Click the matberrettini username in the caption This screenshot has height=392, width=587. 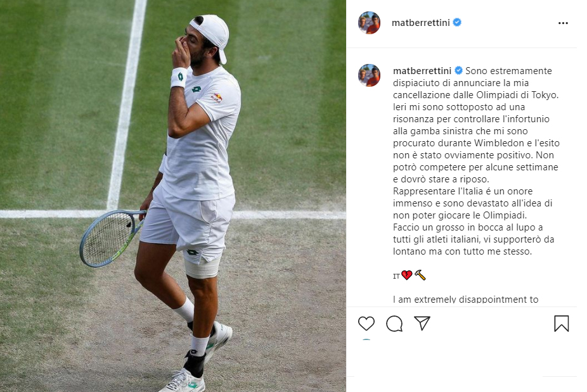click(x=422, y=71)
